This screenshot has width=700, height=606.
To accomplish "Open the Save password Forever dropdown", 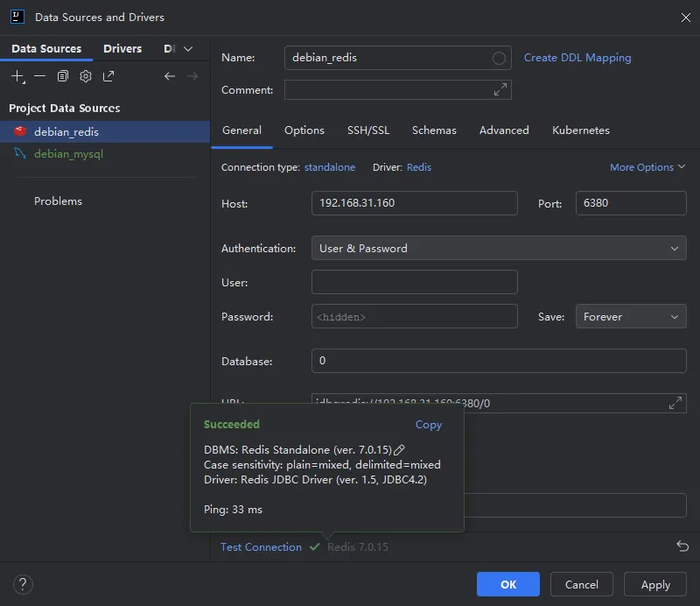I will 630,317.
